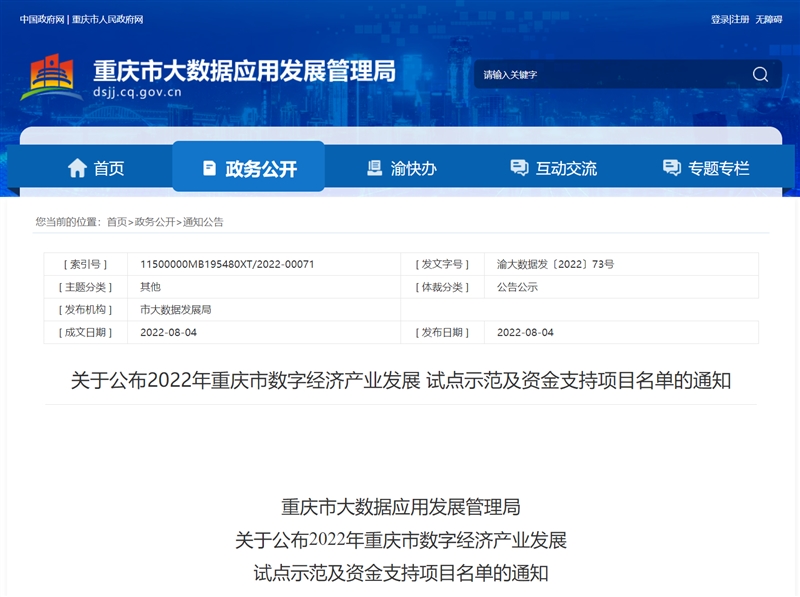This screenshot has height=597, width=800.
Task: Click 首页 in the breadcrumb trail
Action: tap(117, 222)
